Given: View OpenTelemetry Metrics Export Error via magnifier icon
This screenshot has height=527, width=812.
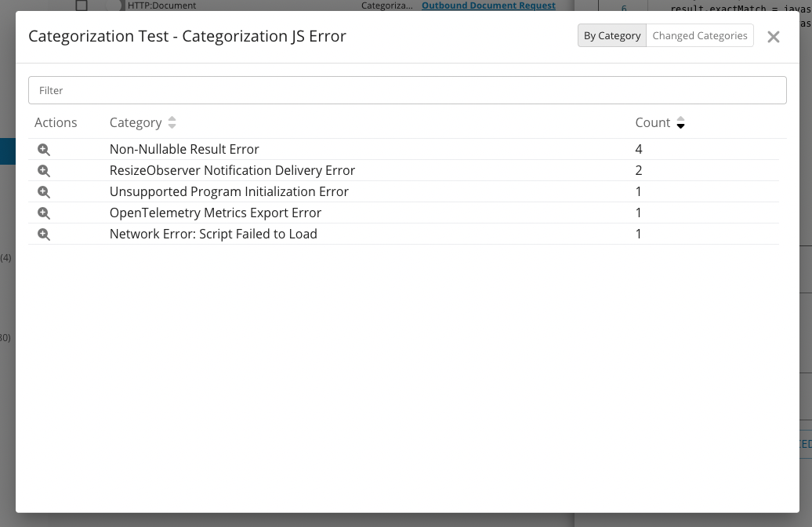Looking at the screenshot, I should pyautogui.click(x=44, y=213).
